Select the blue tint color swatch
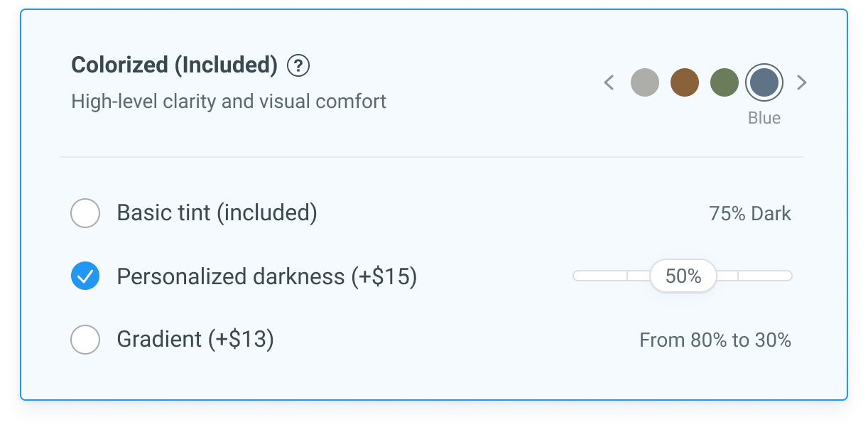Screen dimensions: 868x432 tap(764, 82)
